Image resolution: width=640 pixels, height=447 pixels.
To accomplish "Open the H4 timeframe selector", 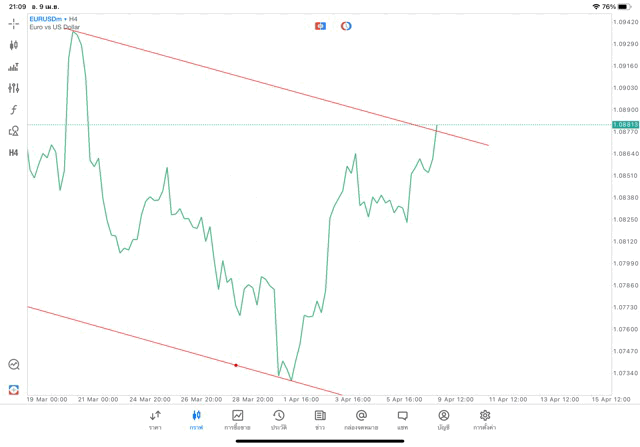I will (x=14, y=152).
